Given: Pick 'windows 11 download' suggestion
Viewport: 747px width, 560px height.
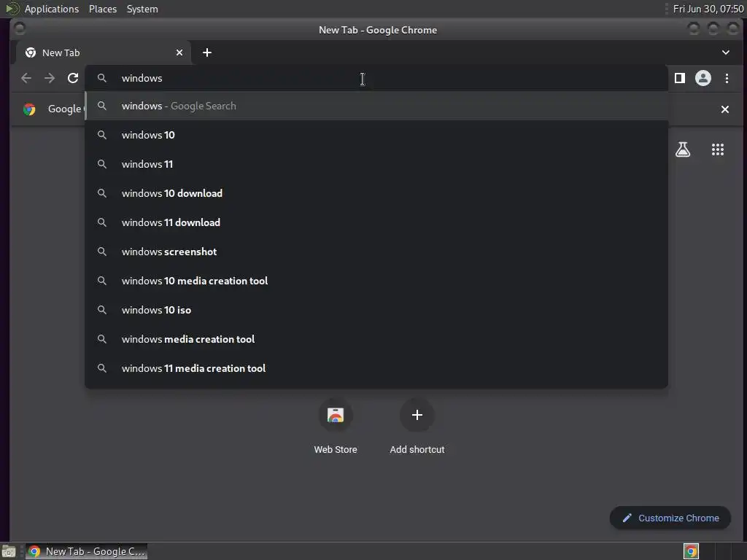Looking at the screenshot, I should 376,222.
